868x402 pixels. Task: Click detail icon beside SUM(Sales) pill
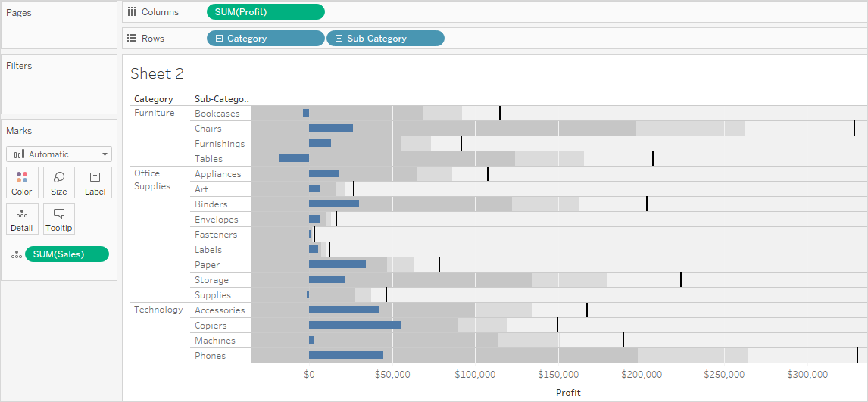point(17,254)
